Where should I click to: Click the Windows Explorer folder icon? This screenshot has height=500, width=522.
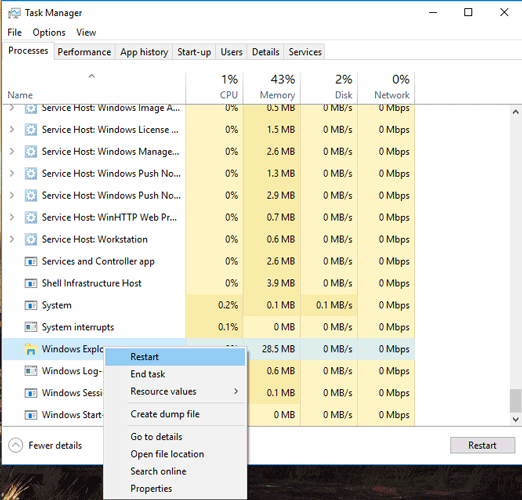click(x=31, y=349)
